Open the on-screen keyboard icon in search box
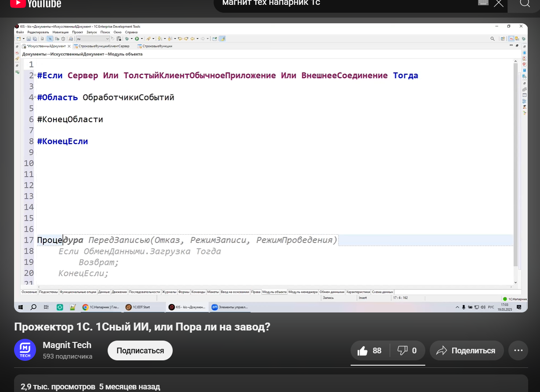The width and height of the screenshot is (540, 392). coord(483,2)
